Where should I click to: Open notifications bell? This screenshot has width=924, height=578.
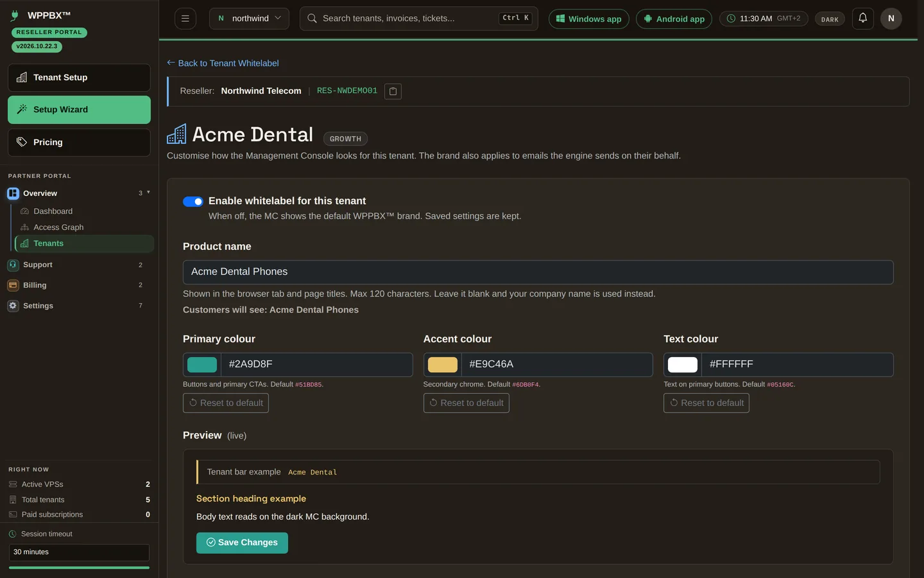click(x=863, y=19)
